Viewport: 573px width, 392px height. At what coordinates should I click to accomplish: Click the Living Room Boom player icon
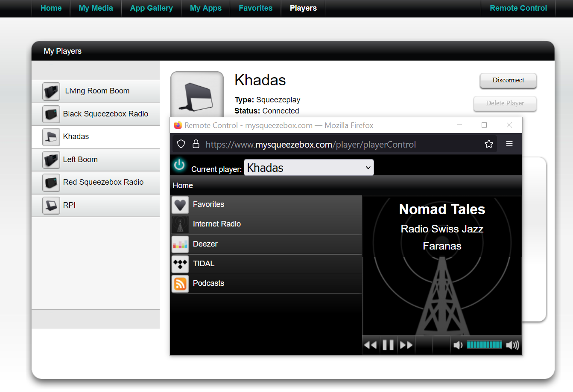point(51,91)
